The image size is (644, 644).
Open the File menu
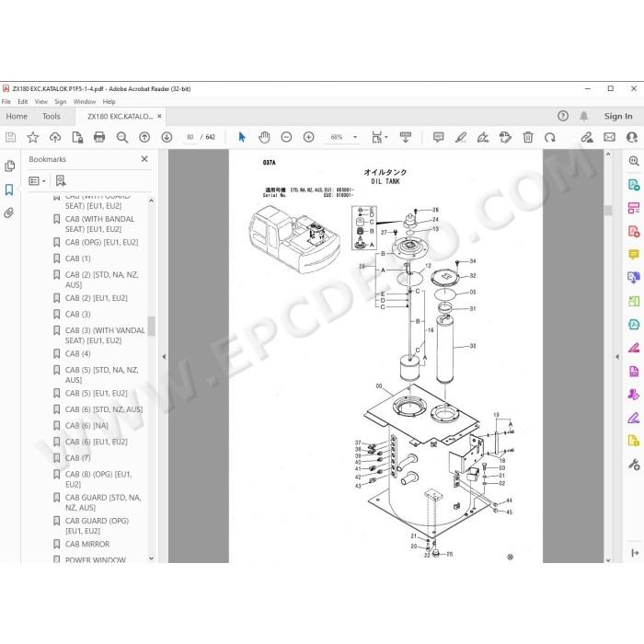6,101
